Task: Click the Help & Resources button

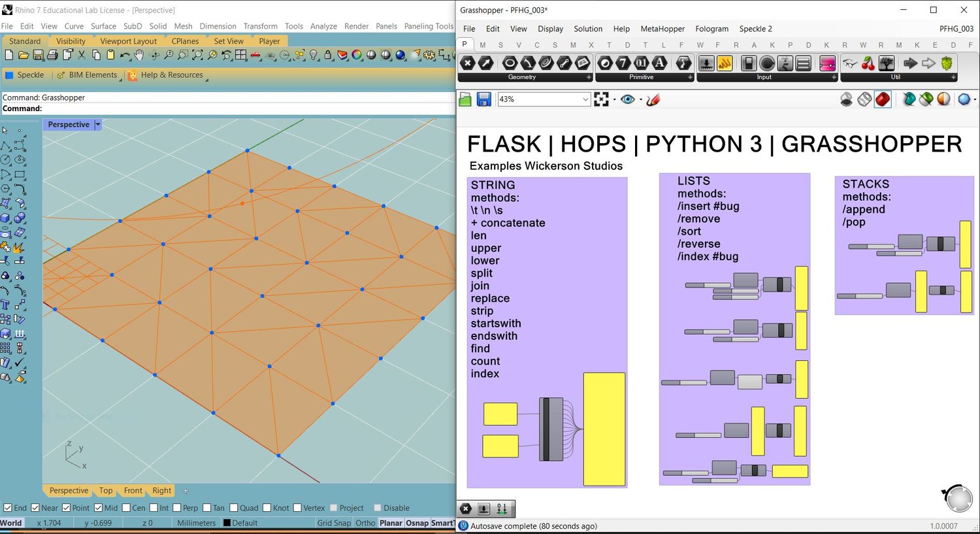Action: coord(167,75)
